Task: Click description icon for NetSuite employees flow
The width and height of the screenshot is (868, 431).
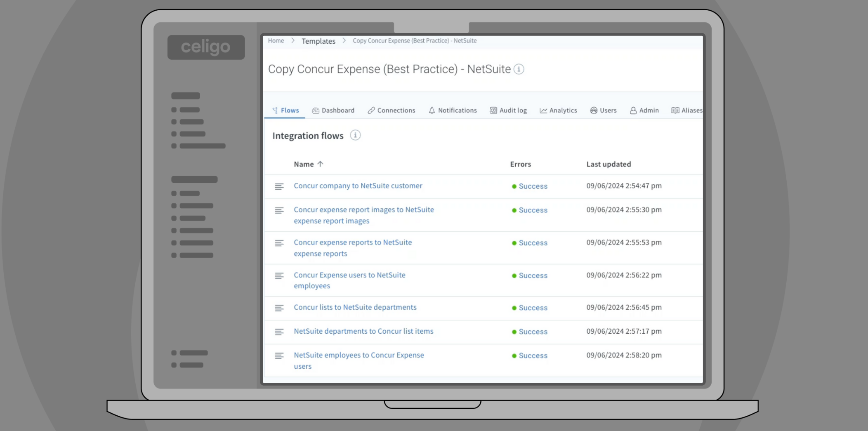Action: [x=279, y=356]
